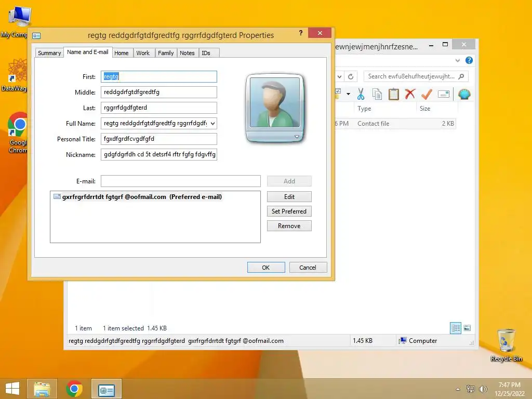Click the Edit e-mail button
The image size is (532, 399).
click(x=289, y=197)
